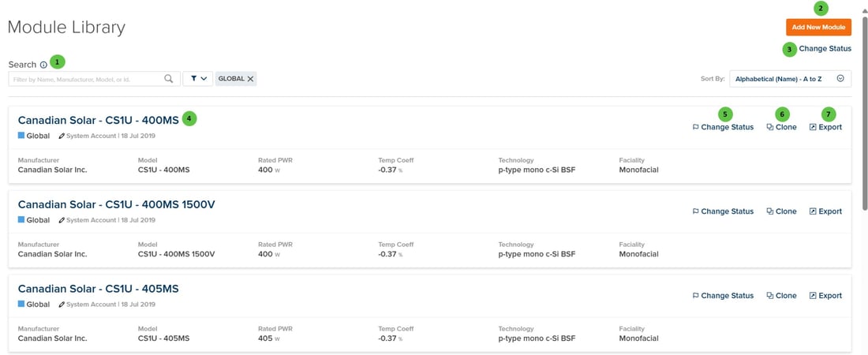Click pencil icon on CS1U - 400MS card
Image resolution: width=868 pixels, height=355 pixels.
62,136
